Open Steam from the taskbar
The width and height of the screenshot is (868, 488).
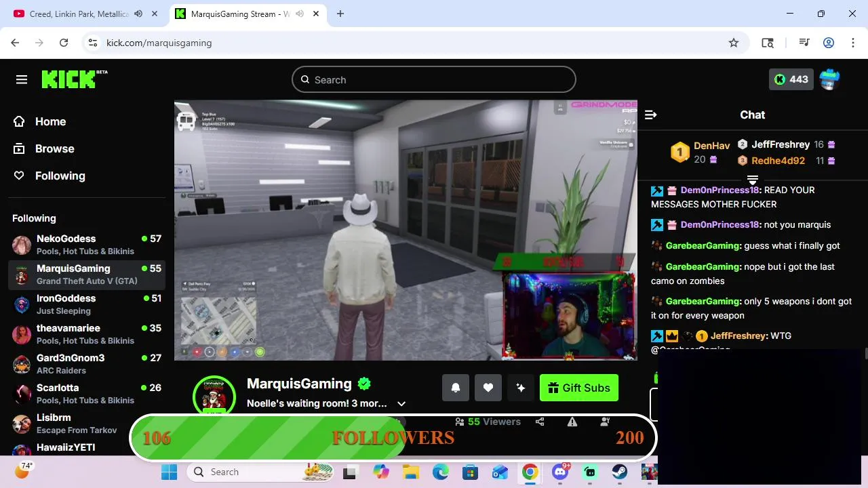pos(620,472)
